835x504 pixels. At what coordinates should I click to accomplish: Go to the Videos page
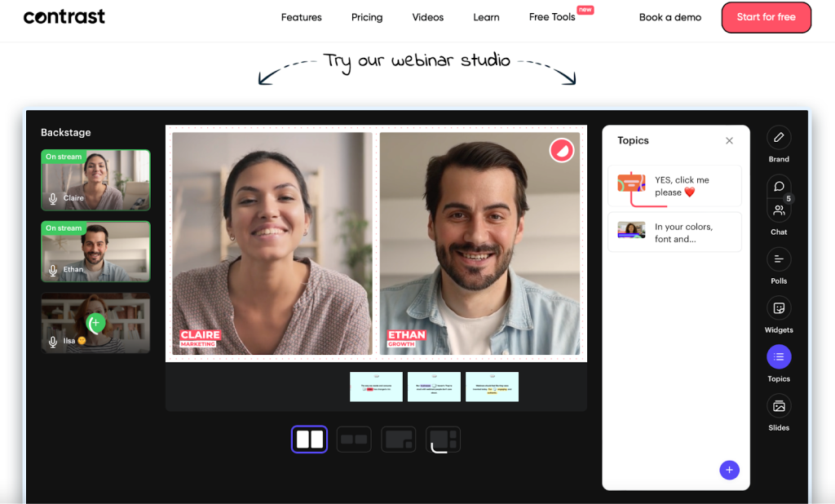[427, 17]
